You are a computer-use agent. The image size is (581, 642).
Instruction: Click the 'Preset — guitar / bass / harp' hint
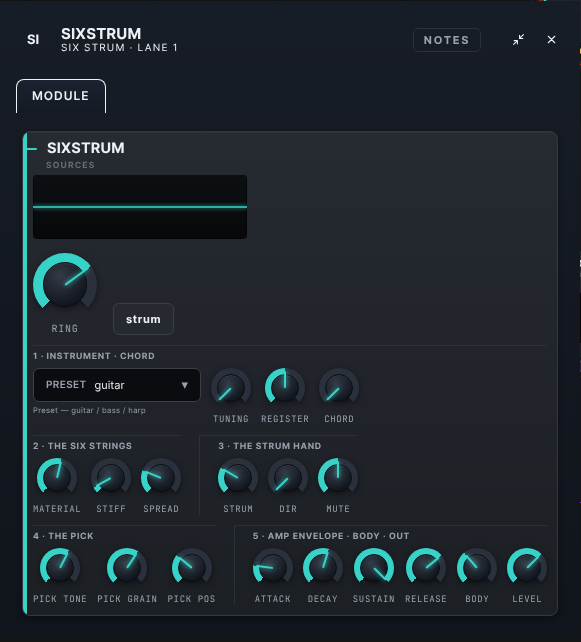click(89, 410)
